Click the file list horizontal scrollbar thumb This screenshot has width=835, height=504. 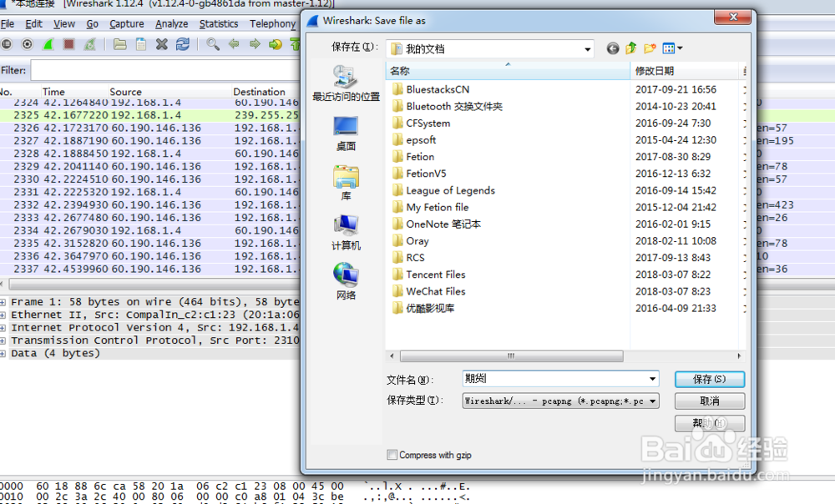pyautogui.click(x=511, y=356)
